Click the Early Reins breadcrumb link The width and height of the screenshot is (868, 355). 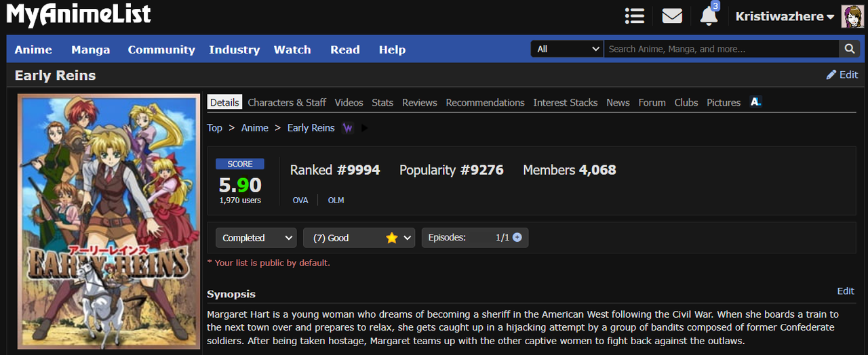tap(311, 127)
